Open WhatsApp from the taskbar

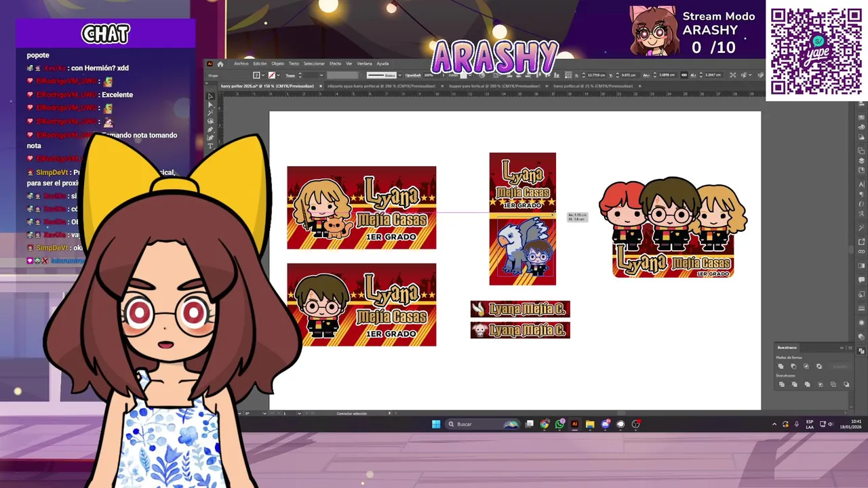[x=559, y=424]
